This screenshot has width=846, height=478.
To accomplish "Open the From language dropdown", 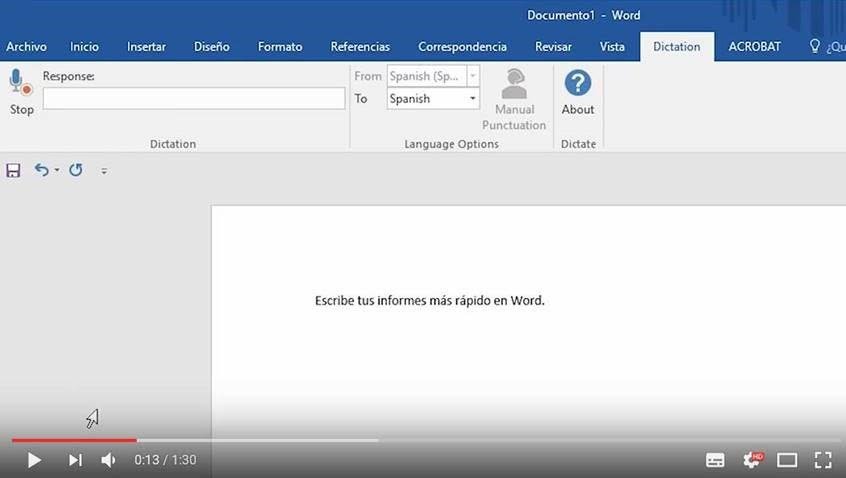I will pos(473,76).
